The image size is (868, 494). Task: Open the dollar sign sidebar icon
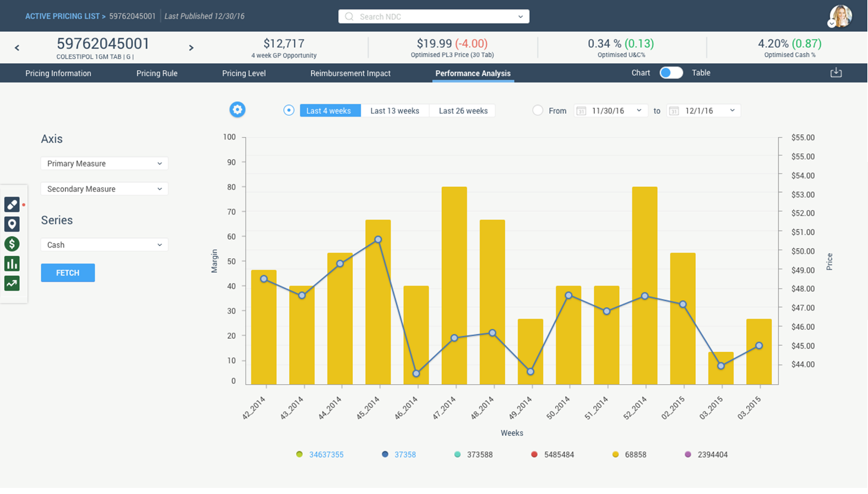tap(12, 244)
